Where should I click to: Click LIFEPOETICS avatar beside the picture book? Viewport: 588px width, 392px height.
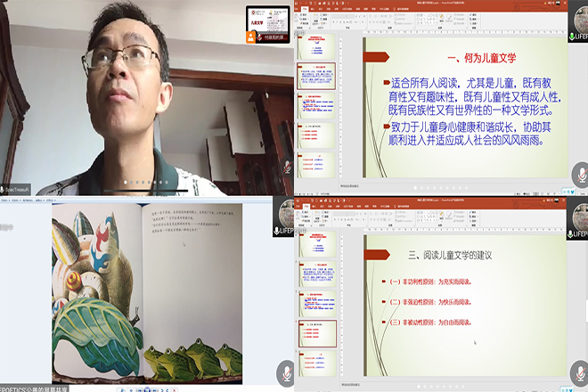point(284,213)
